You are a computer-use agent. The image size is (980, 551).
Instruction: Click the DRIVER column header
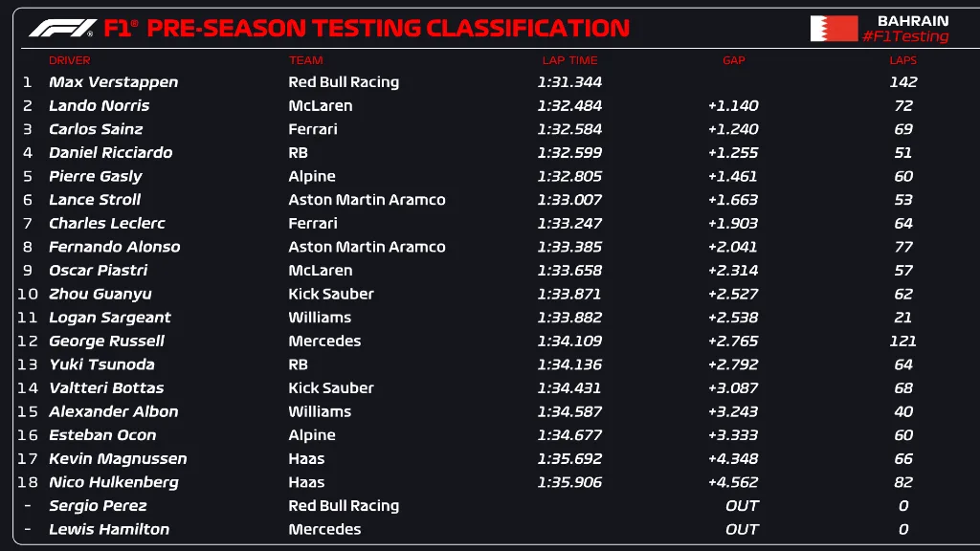pos(70,60)
